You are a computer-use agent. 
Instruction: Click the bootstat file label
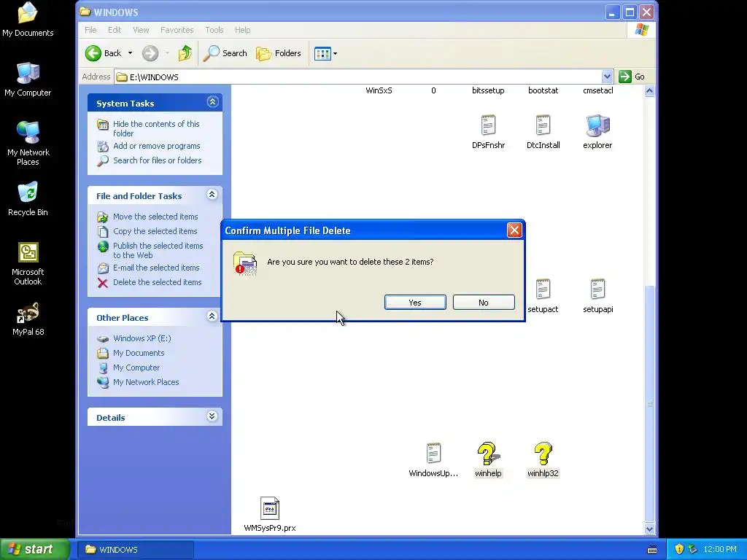coord(543,90)
